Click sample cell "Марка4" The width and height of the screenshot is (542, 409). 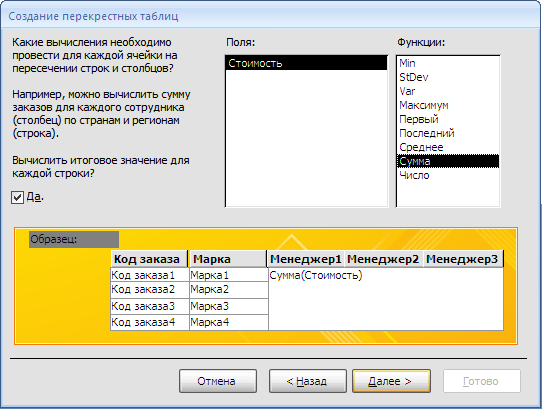(229, 322)
